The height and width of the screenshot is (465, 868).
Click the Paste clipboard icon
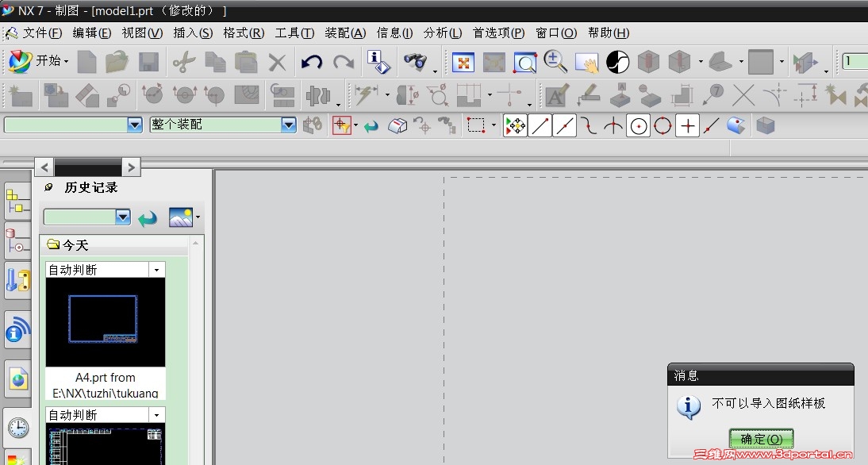click(246, 61)
